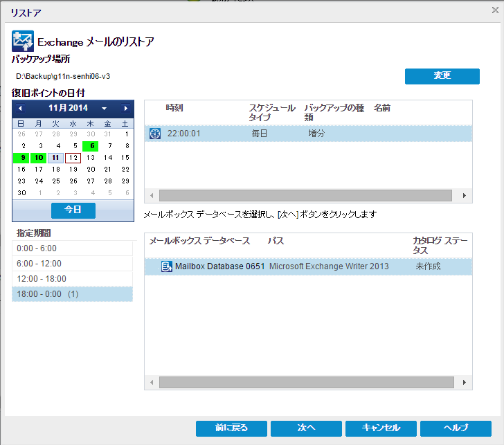Go to next month in calendar
Viewport: 504px width, 445px height.
pos(126,108)
